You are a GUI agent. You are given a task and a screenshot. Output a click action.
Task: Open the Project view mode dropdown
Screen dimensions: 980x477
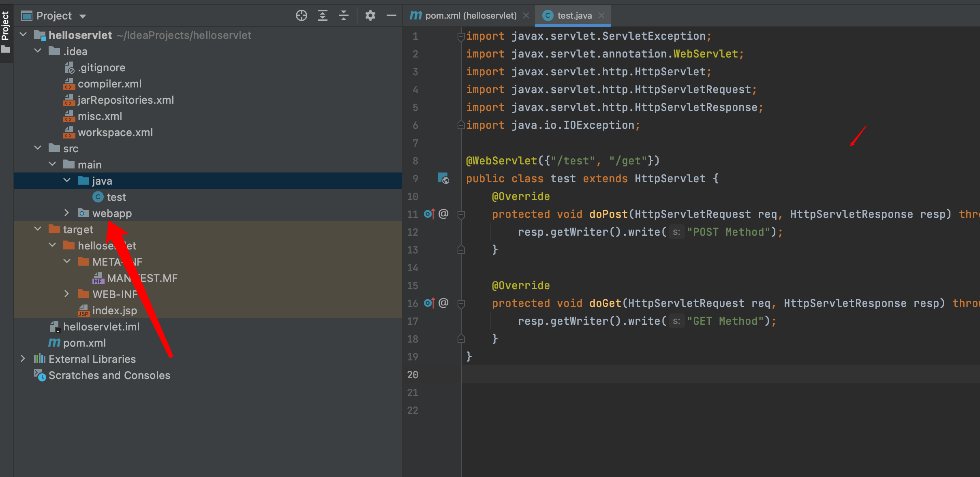coord(83,15)
